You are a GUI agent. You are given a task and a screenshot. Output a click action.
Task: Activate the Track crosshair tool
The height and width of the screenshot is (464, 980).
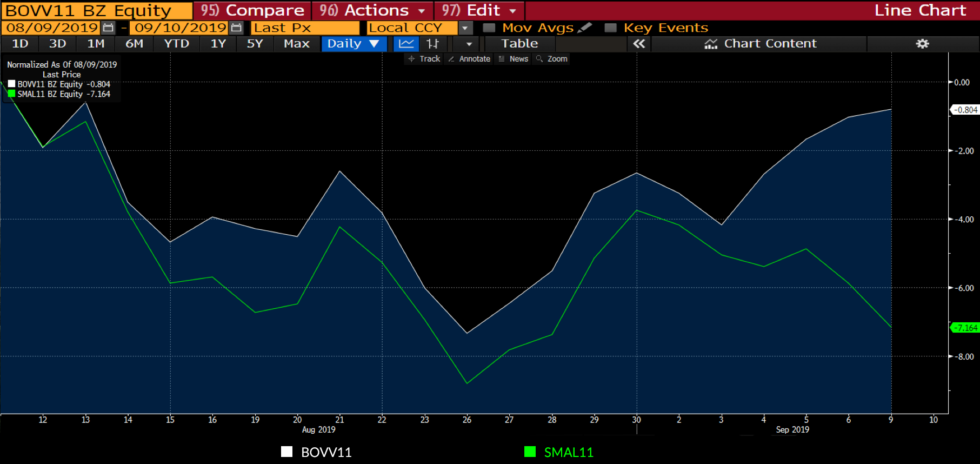(424, 59)
